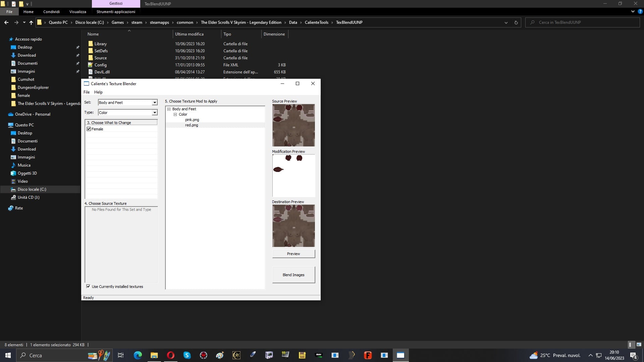Open Task View on taskbar
The height and width of the screenshot is (362, 644).
click(x=121, y=355)
